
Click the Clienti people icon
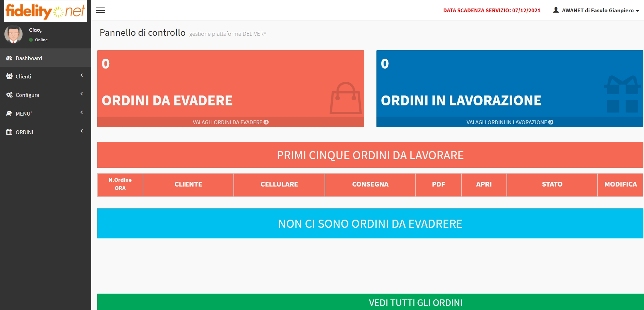pos(9,76)
